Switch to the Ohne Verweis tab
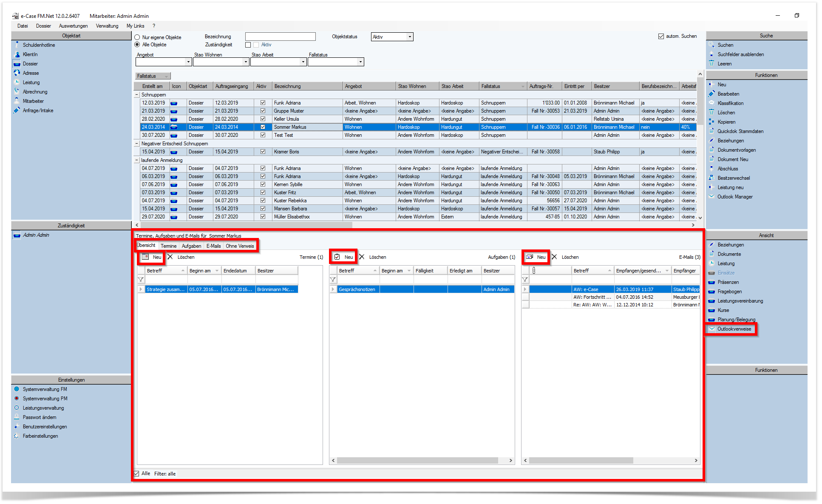Screen dimensions: 822x504 [240, 246]
